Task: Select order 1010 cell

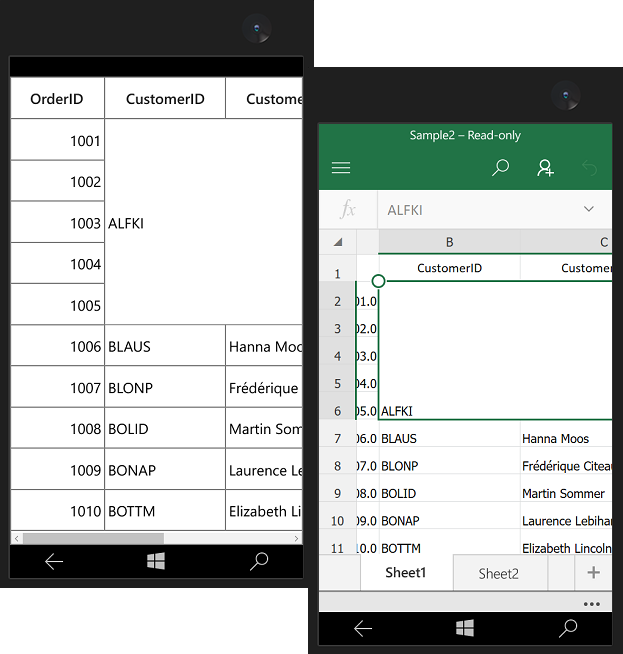Action: (57, 511)
